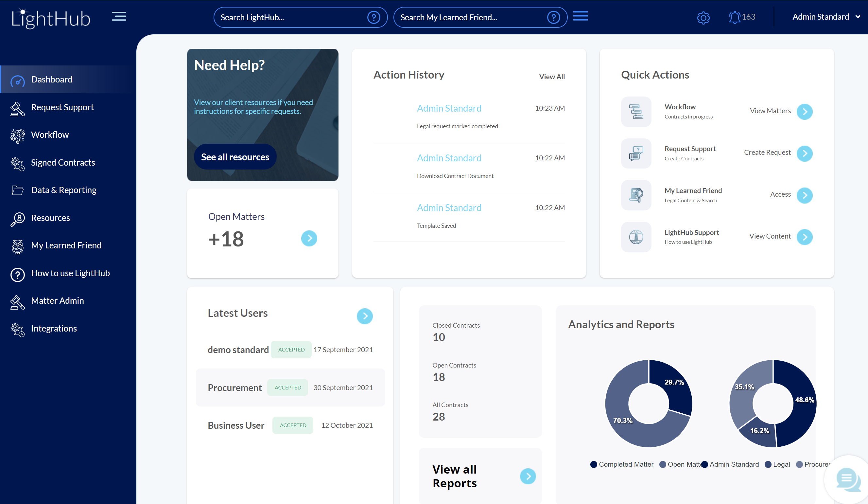868x504 pixels.
Task: Click View All in Action History
Action: [x=552, y=77]
